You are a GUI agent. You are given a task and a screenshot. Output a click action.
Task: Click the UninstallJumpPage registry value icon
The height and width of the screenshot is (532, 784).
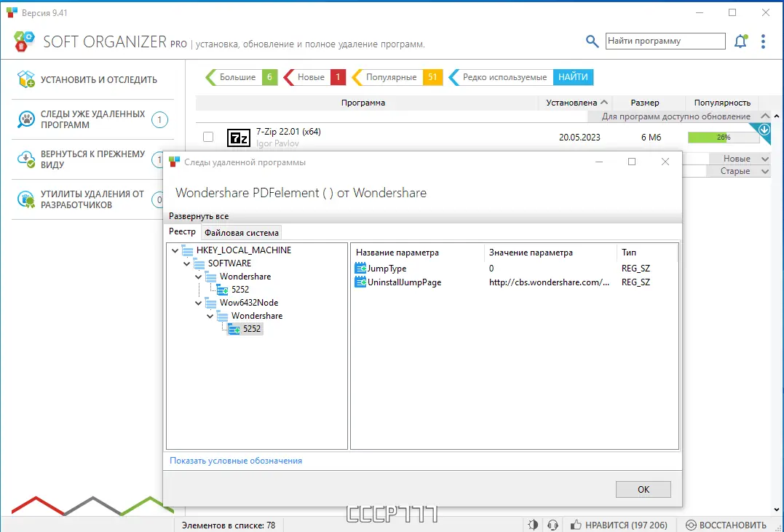(360, 282)
